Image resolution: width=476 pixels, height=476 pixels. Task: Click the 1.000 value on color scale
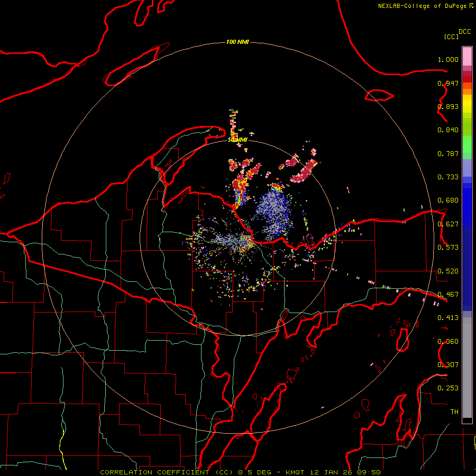[448, 59]
